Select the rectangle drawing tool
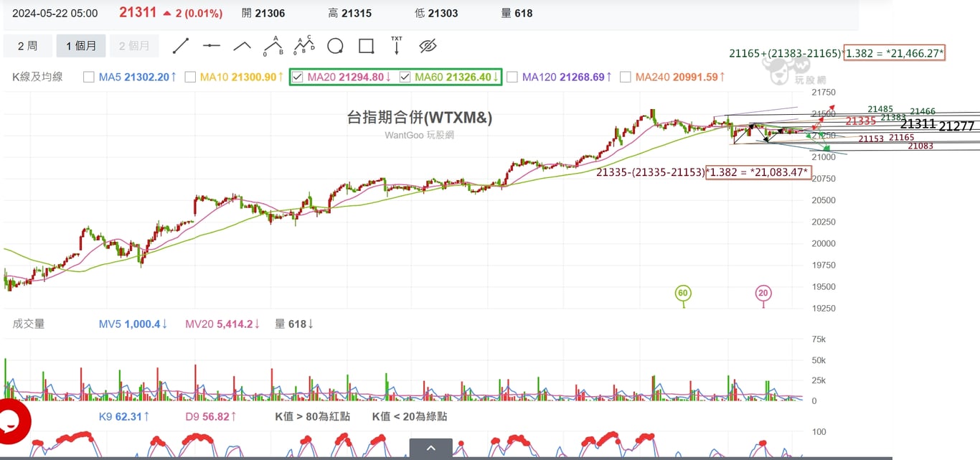The width and height of the screenshot is (980, 460). (366, 46)
